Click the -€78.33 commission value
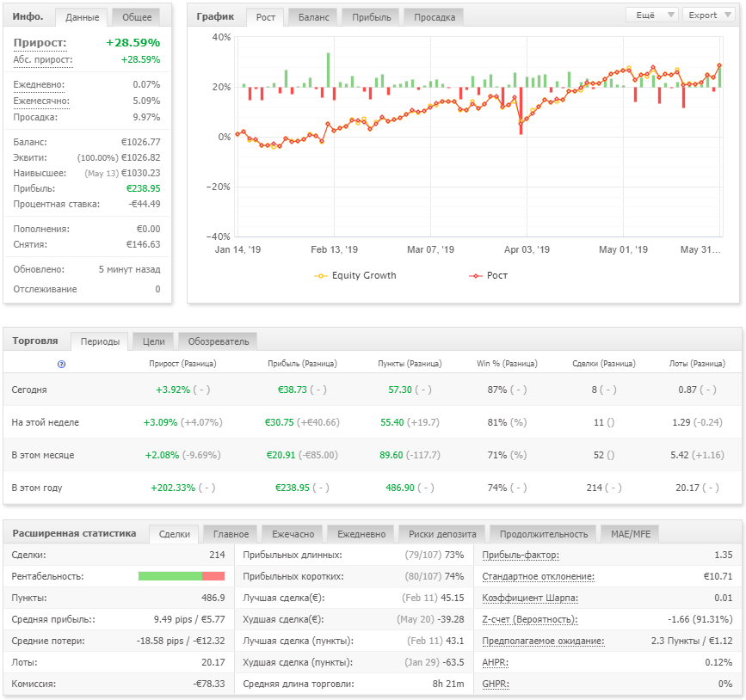The width and height of the screenshot is (746, 700). coord(209,684)
